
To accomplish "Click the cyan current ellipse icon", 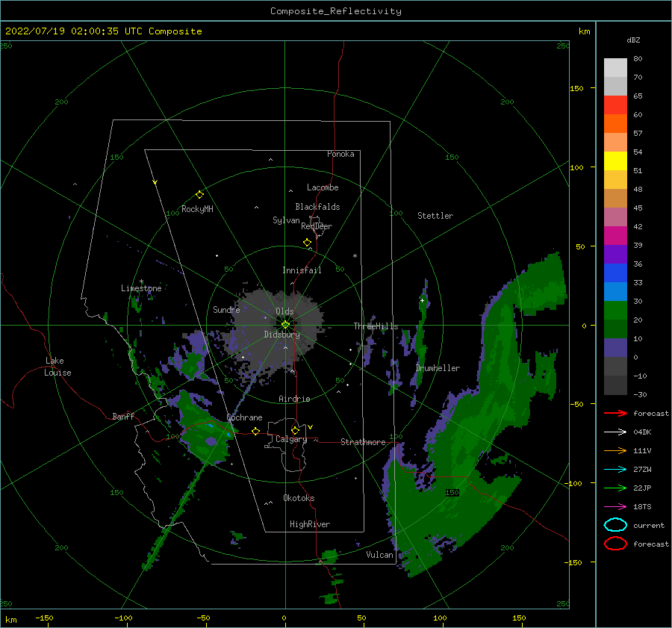I will [x=615, y=525].
